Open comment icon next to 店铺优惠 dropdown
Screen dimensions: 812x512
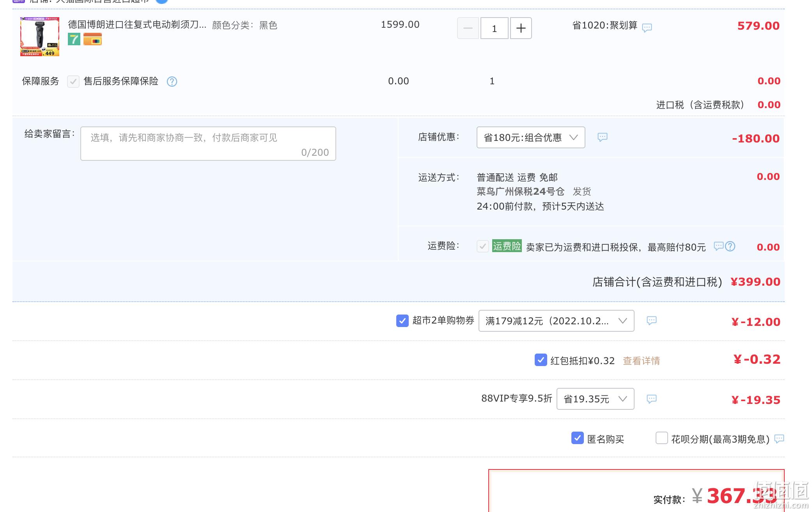coord(603,137)
